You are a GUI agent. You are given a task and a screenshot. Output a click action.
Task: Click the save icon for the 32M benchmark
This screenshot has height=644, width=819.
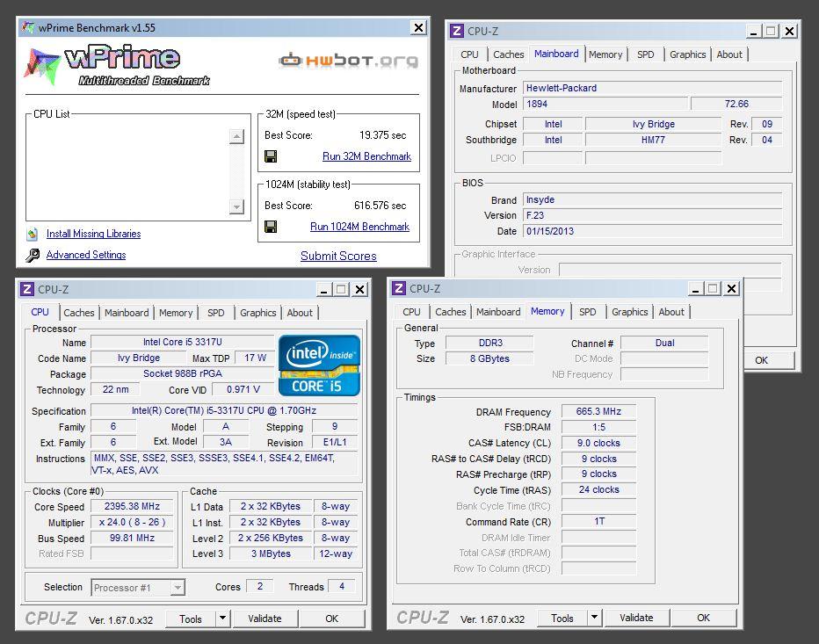(271, 156)
